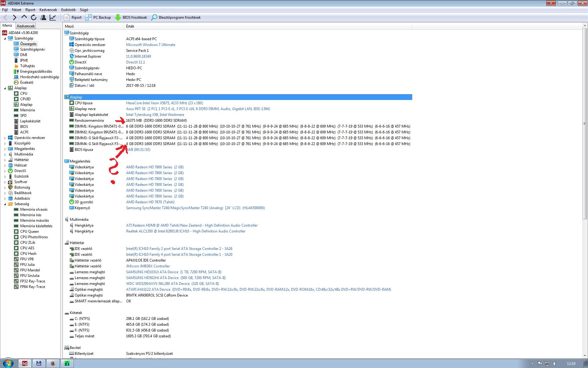Select CPUID in the tree
Image resolution: width=588 pixels, height=368 pixels.
coord(25,99)
